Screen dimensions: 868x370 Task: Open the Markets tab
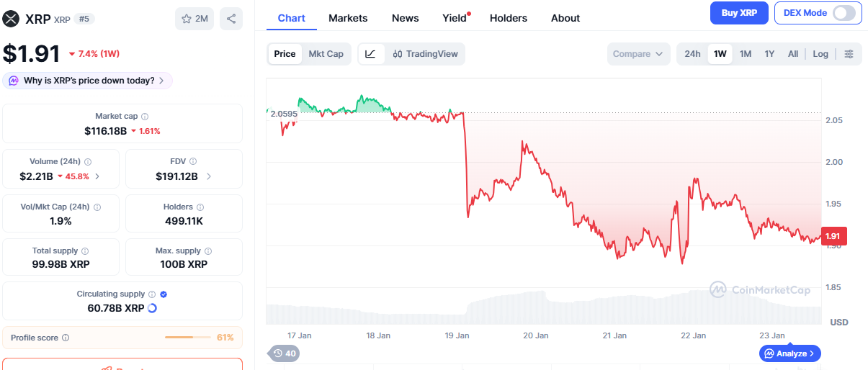click(x=348, y=18)
